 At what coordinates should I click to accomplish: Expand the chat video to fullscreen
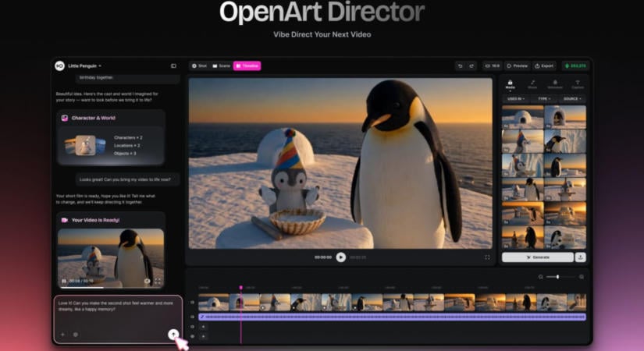coord(158,282)
